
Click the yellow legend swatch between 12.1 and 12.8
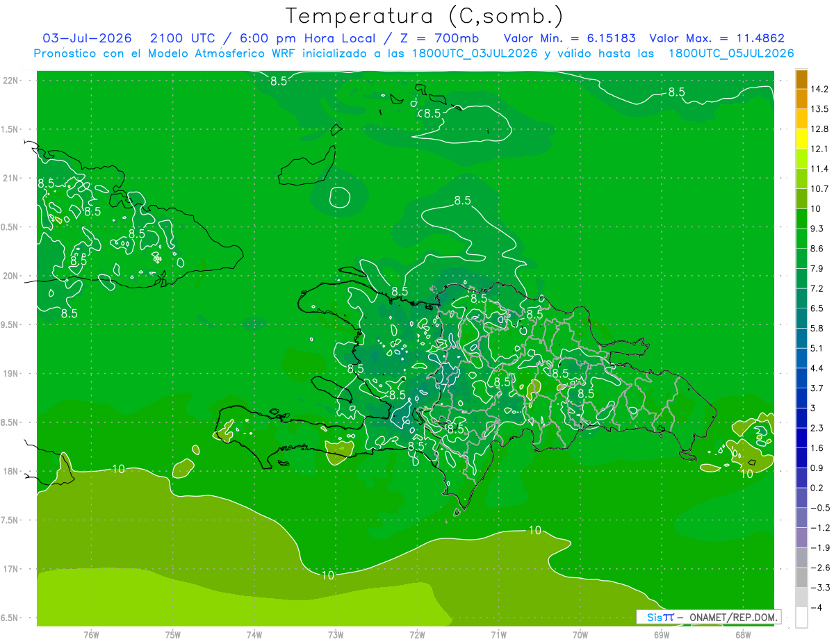pos(801,138)
